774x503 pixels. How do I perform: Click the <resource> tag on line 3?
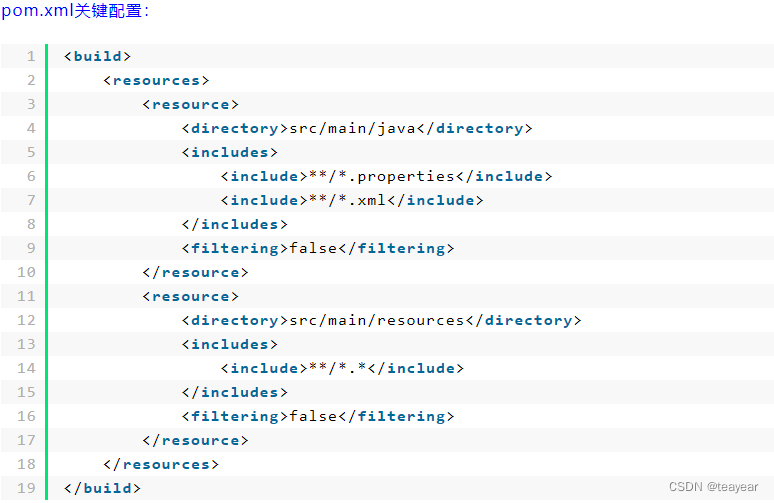pyautogui.click(x=191, y=105)
